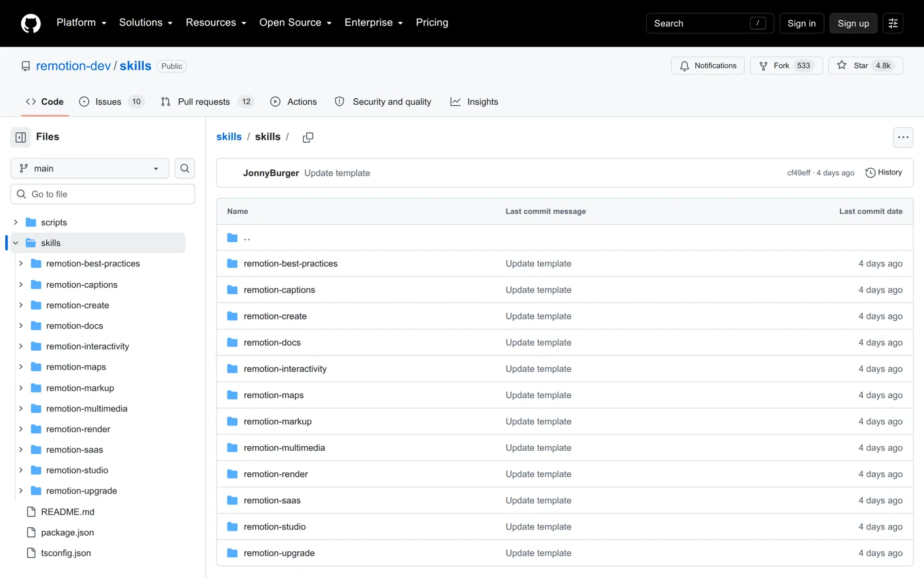Click the Sign up button

coord(854,23)
